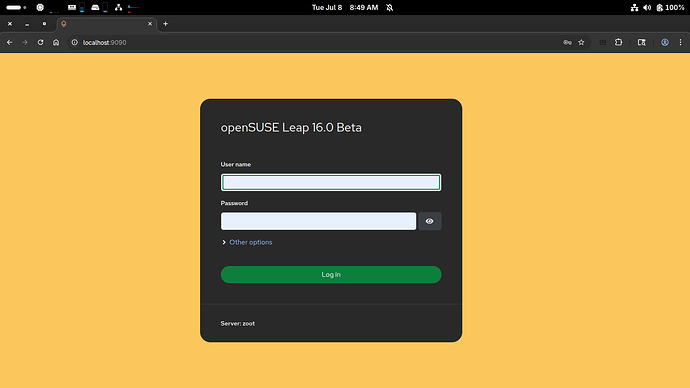
Task: Open the volume speaker icon
Action: [x=647, y=7]
